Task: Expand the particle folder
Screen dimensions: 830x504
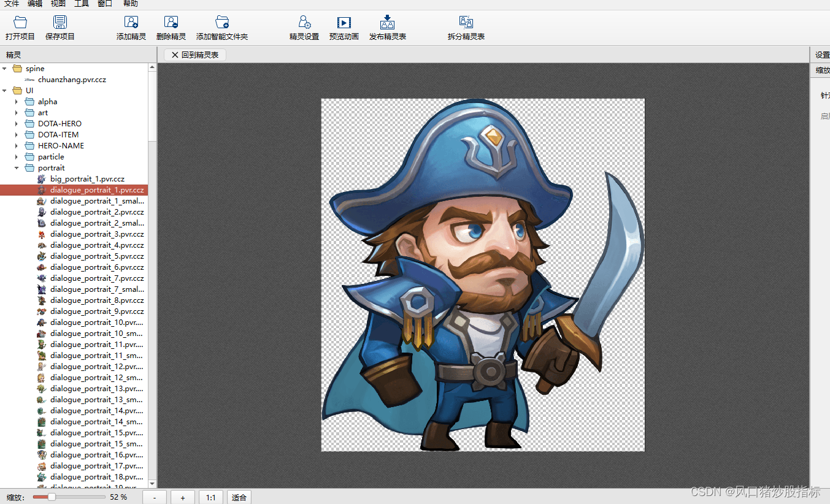Action: point(17,157)
